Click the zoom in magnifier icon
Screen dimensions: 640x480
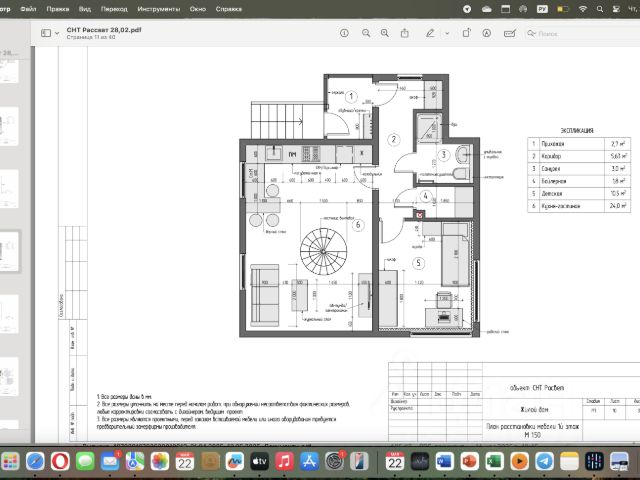(384, 33)
